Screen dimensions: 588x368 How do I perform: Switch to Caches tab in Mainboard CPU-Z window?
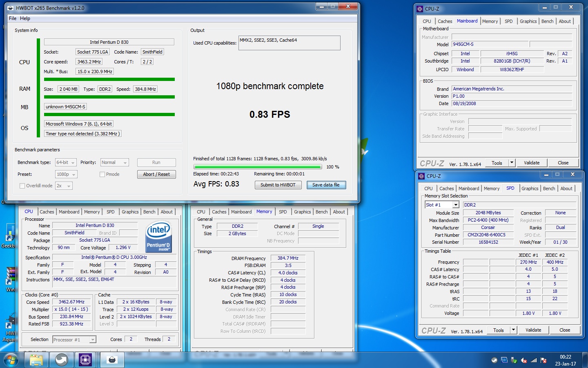click(x=445, y=21)
